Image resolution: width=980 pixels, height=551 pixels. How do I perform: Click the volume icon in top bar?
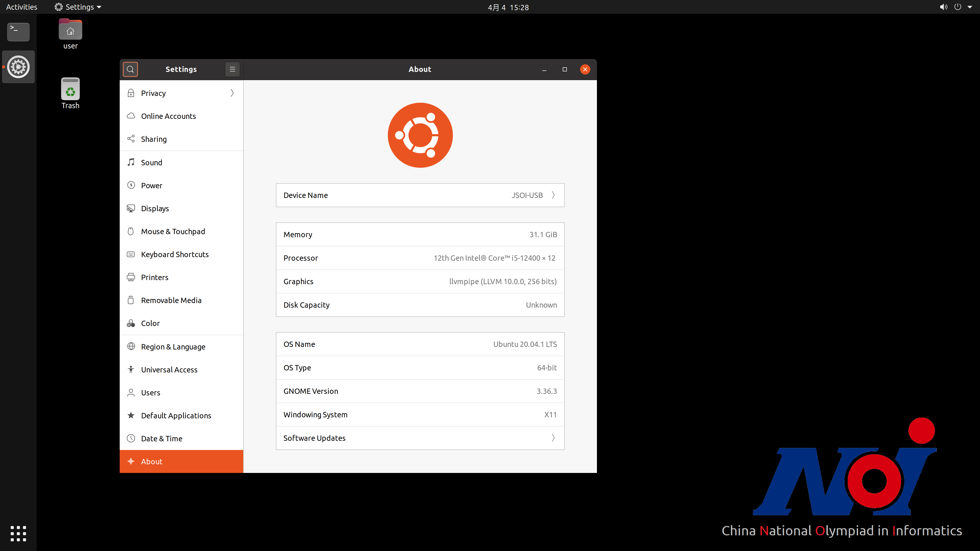[944, 7]
